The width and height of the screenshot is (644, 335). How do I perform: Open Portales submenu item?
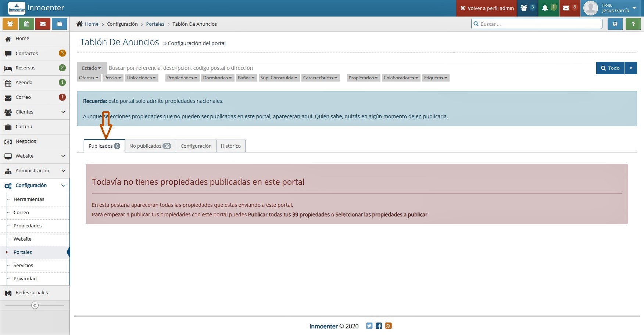click(35, 252)
